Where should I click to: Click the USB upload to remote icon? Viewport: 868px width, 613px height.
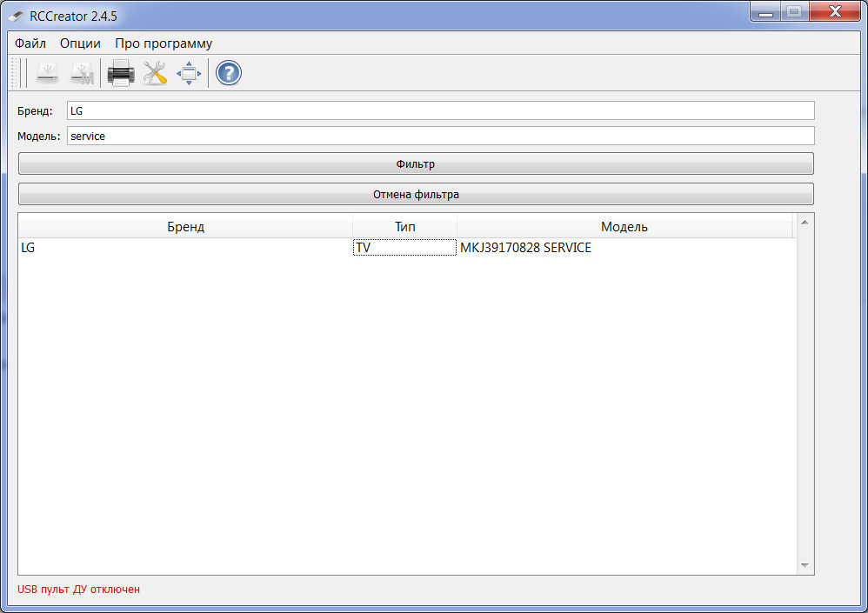click(x=48, y=74)
